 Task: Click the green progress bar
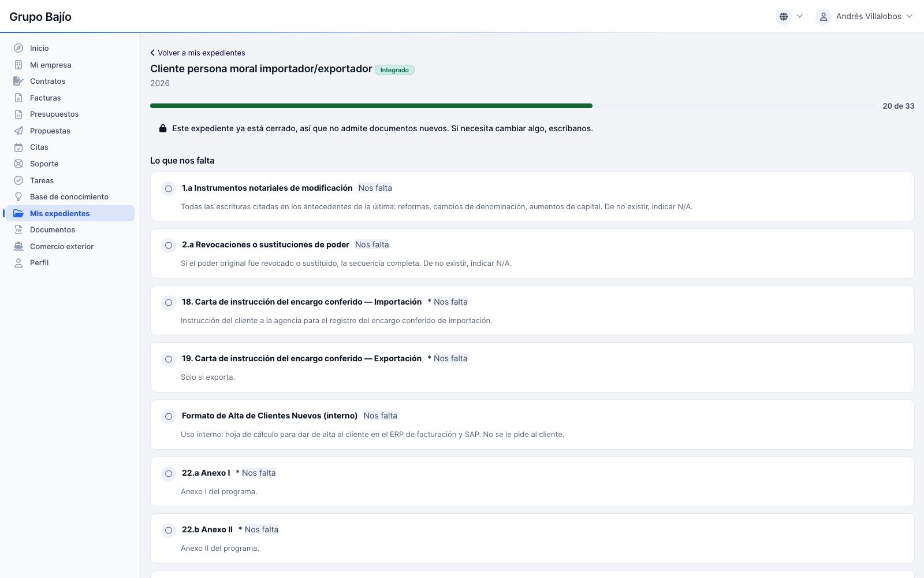371,106
